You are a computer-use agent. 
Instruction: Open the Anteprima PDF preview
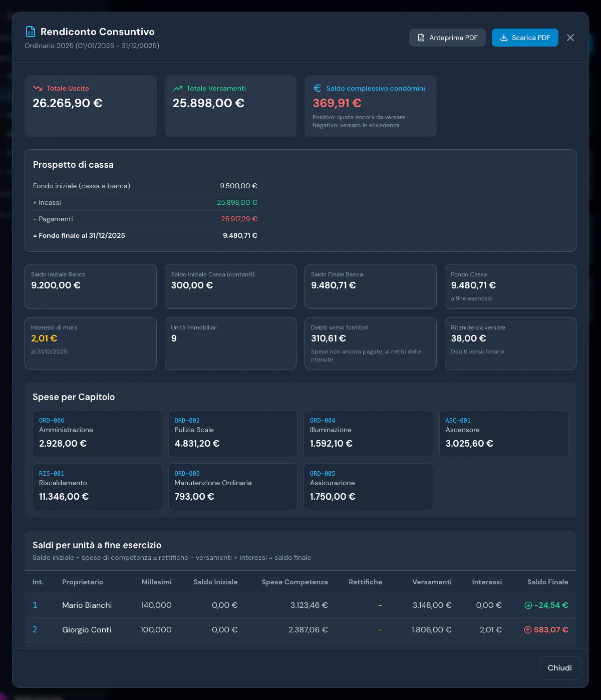point(447,38)
